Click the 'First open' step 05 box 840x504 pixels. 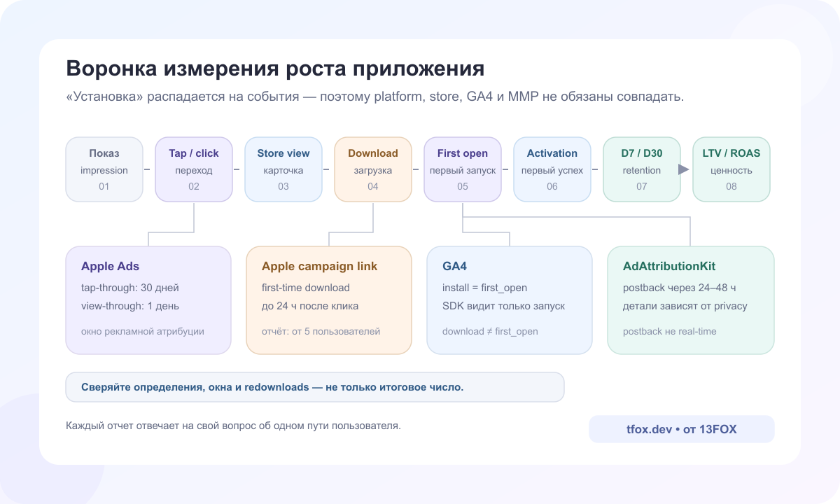pos(463,169)
